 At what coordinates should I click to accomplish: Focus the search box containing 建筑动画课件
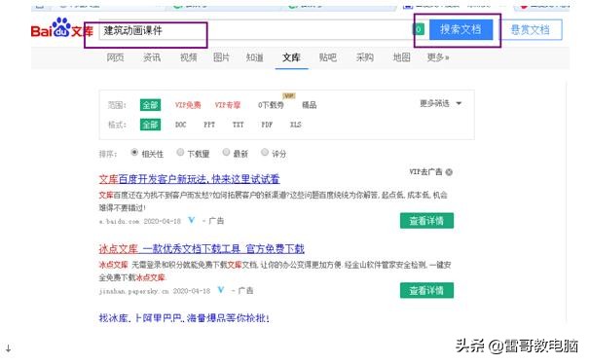point(255,30)
